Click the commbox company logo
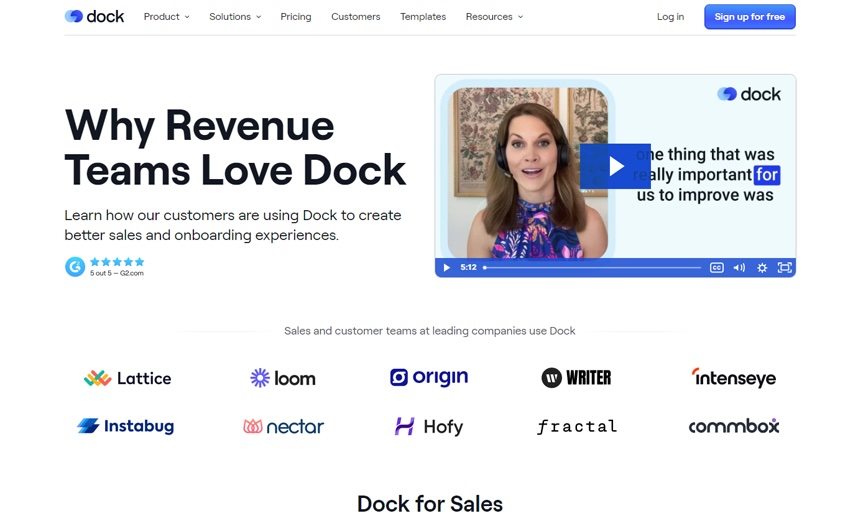 734,426
